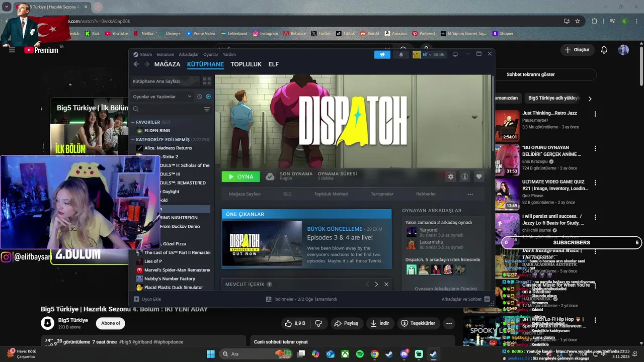Open Rehberler link for Dispatch
The image size is (644, 362).
pyautogui.click(x=426, y=194)
